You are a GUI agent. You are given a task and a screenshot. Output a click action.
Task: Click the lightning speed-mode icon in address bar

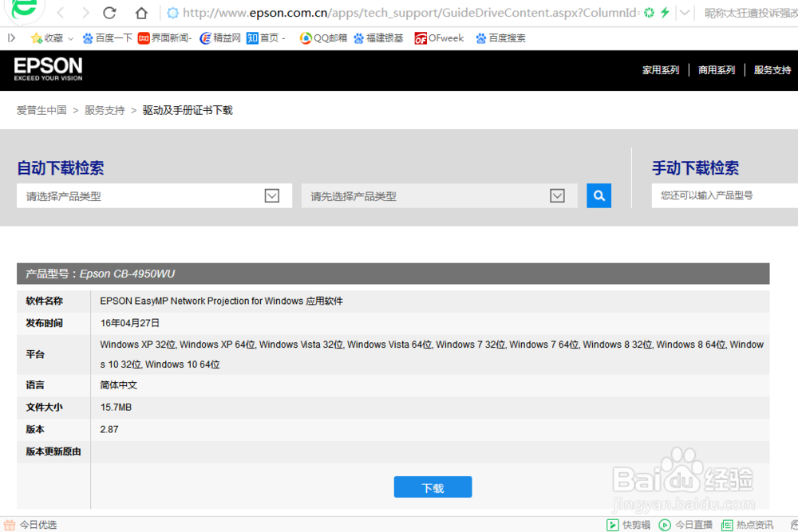pos(665,13)
